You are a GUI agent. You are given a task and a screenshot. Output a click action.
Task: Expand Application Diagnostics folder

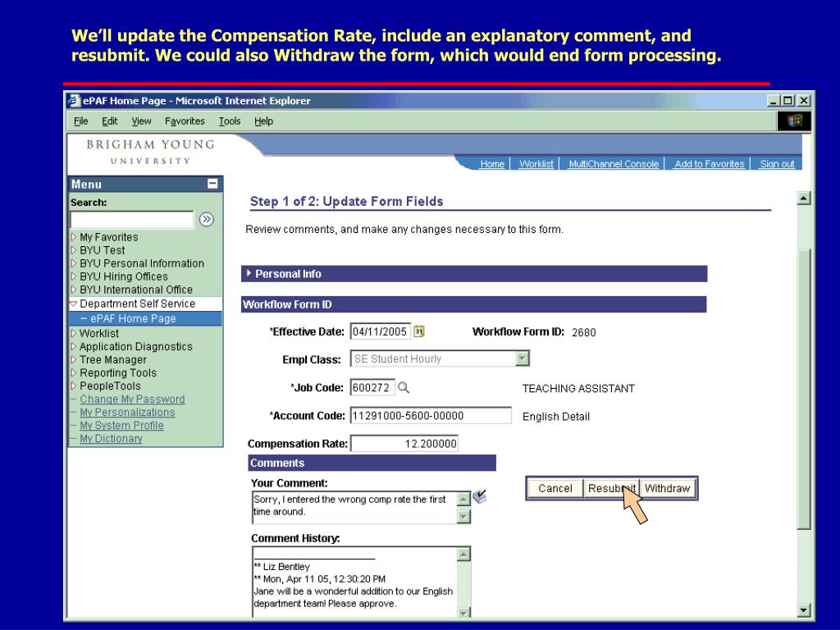[73, 347]
